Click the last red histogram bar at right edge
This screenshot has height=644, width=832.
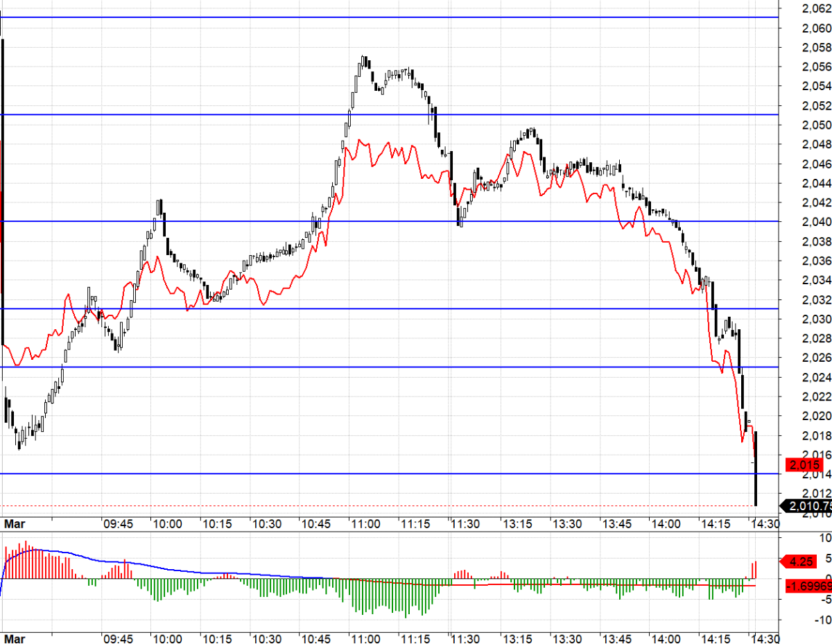pos(754,570)
